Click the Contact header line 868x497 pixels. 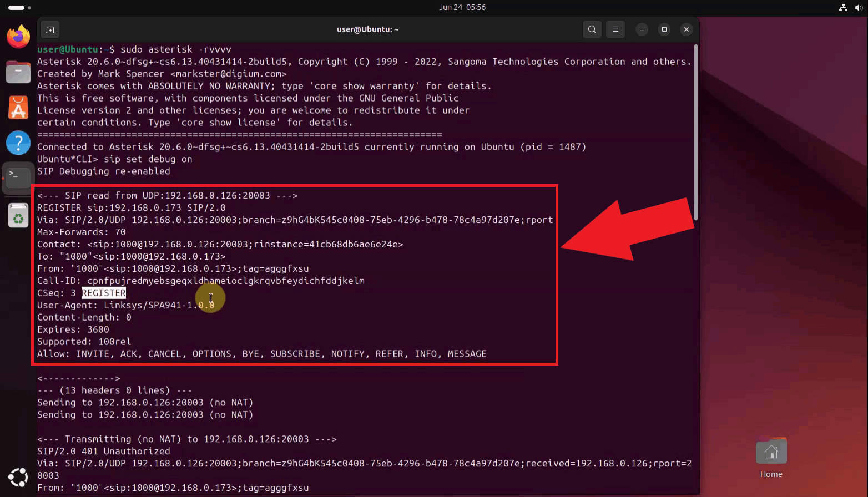[x=220, y=245]
